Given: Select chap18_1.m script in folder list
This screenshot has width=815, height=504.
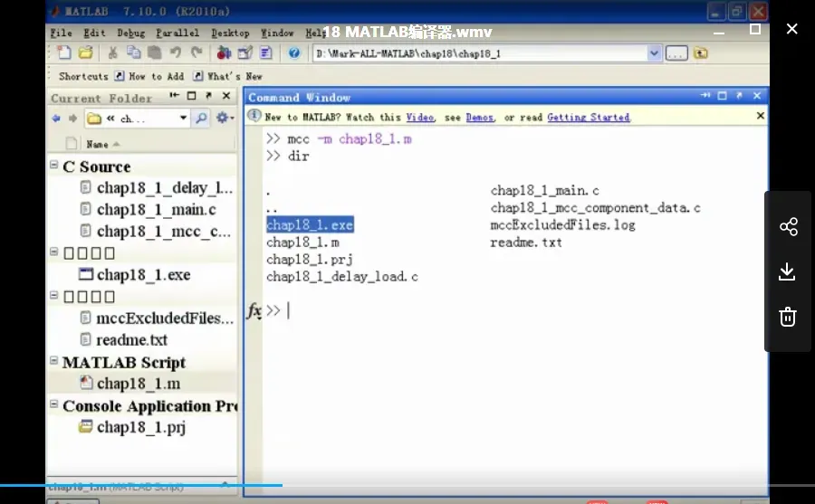Looking at the screenshot, I should (x=130, y=384).
